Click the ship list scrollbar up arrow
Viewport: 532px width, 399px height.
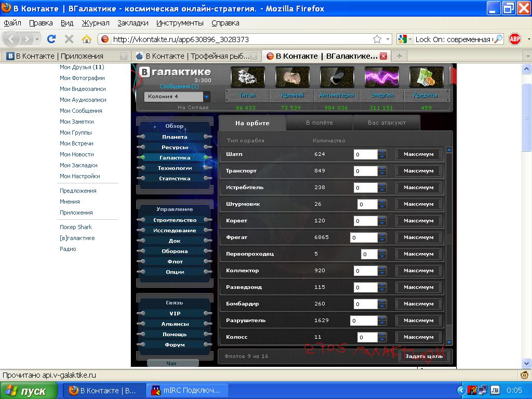pyautogui.click(x=449, y=150)
